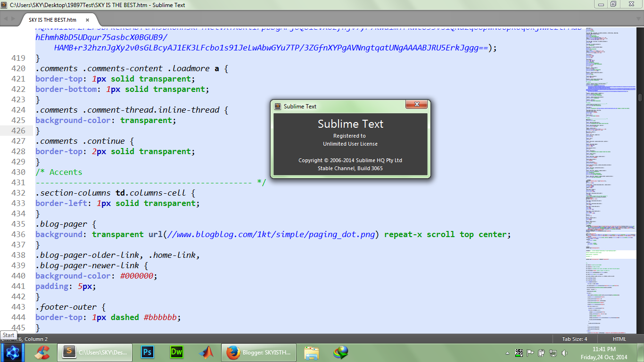Click the 'Sublime Text' heading in about dialog
Screen dimensions: 644x362
[350, 124]
